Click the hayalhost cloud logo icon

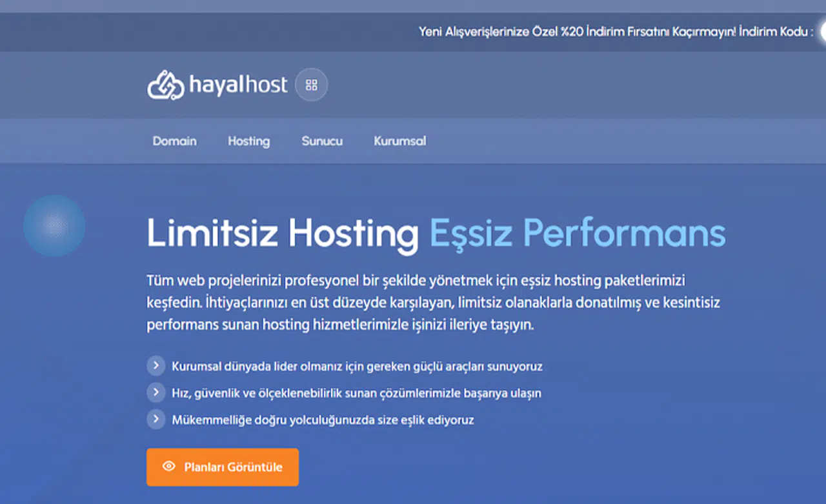165,84
